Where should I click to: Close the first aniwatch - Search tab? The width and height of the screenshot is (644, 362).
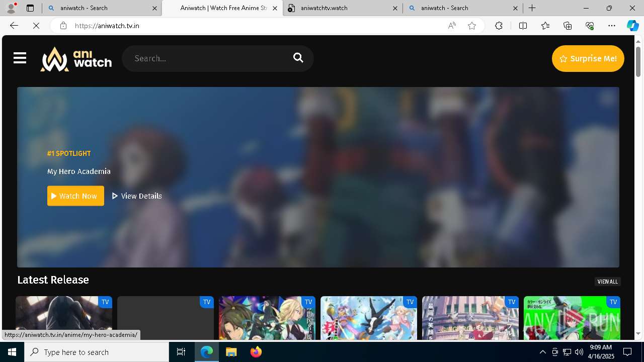click(154, 8)
